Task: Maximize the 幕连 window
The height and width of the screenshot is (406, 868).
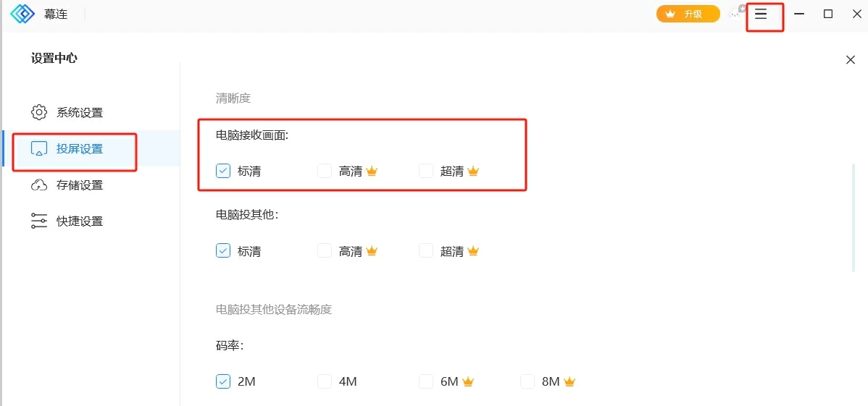Action: 828,14
